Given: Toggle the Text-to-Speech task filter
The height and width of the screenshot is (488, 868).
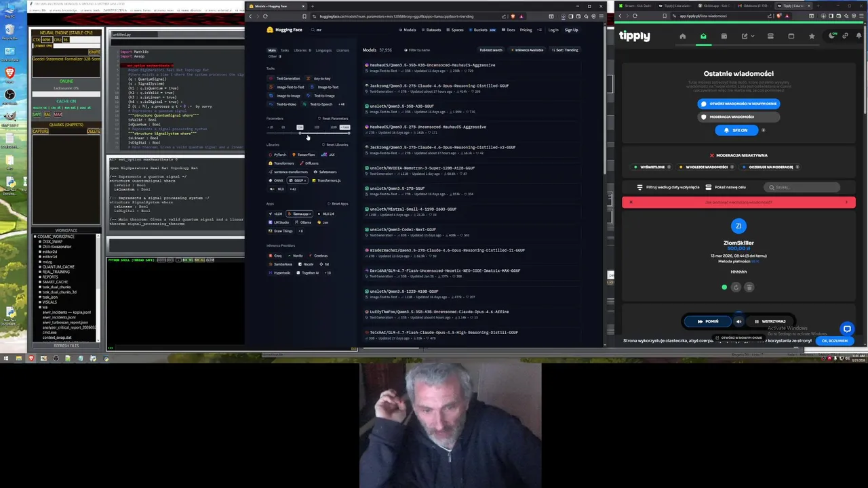Looking at the screenshot, I should point(318,104).
